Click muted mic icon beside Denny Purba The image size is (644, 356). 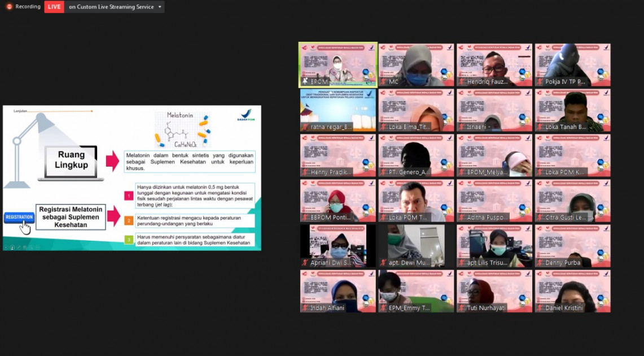[540, 263]
